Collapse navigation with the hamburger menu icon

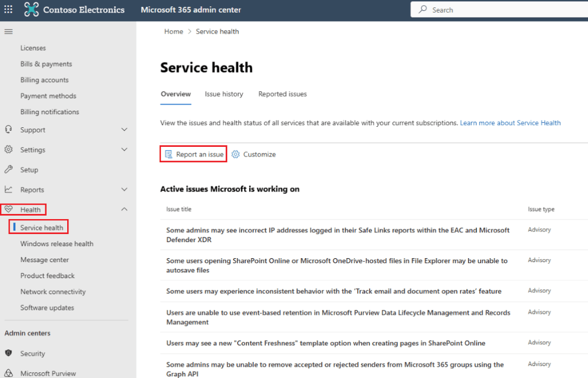click(x=9, y=32)
